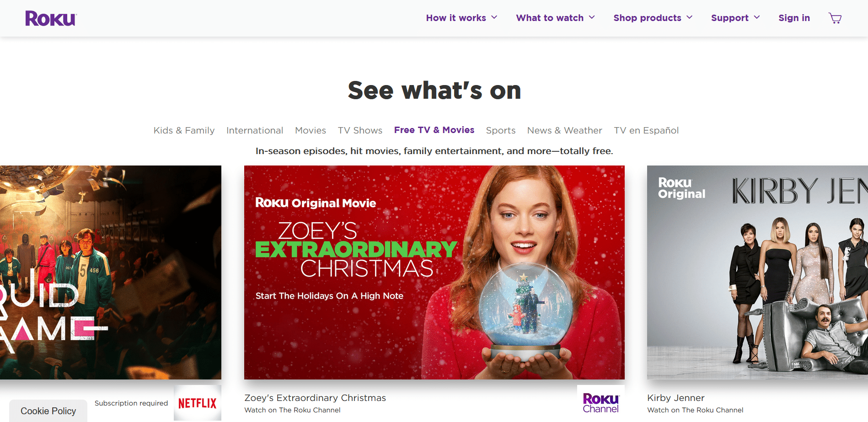
Task: Select the Sports category tab
Action: pyautogui.click(x=501, y=130)
